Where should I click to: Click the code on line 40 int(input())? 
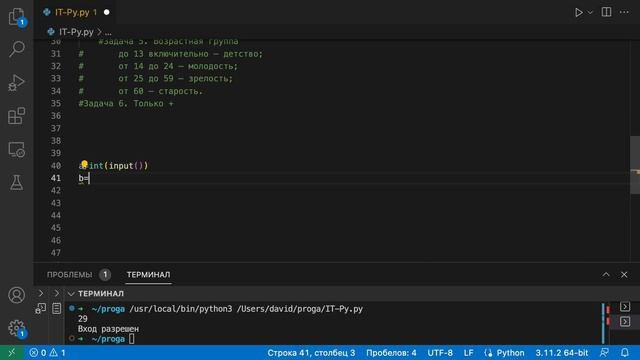118,166
